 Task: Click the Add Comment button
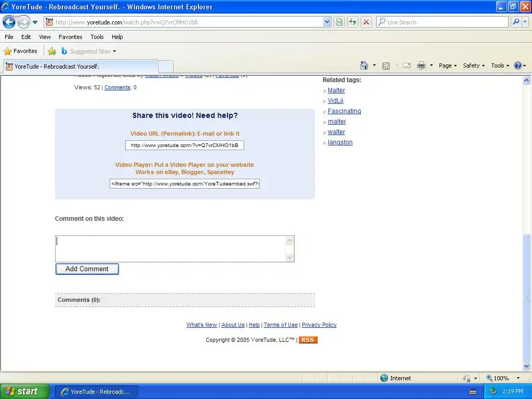coord(87,269)
